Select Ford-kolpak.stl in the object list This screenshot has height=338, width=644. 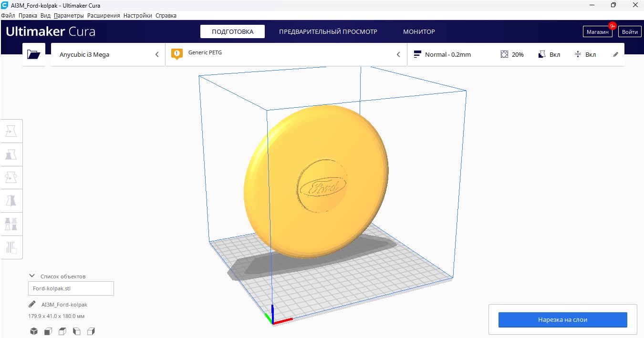[x=71, y=288]
